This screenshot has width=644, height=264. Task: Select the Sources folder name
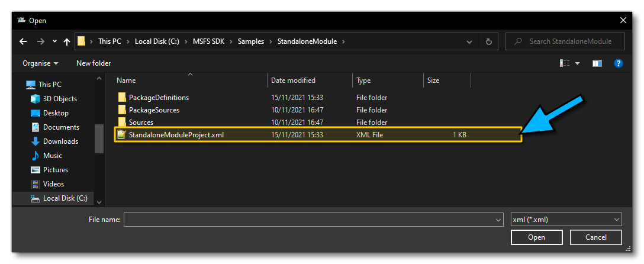[141, 123]
